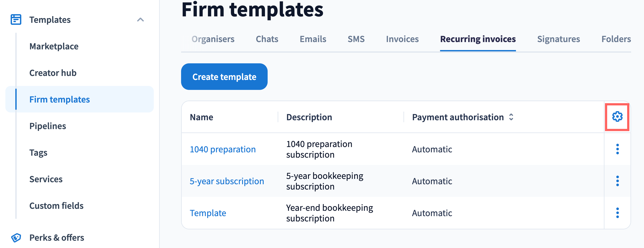Click the Templates sidebar icon
The width and height of the screenshot is (644, 248).
coord(16,19)
